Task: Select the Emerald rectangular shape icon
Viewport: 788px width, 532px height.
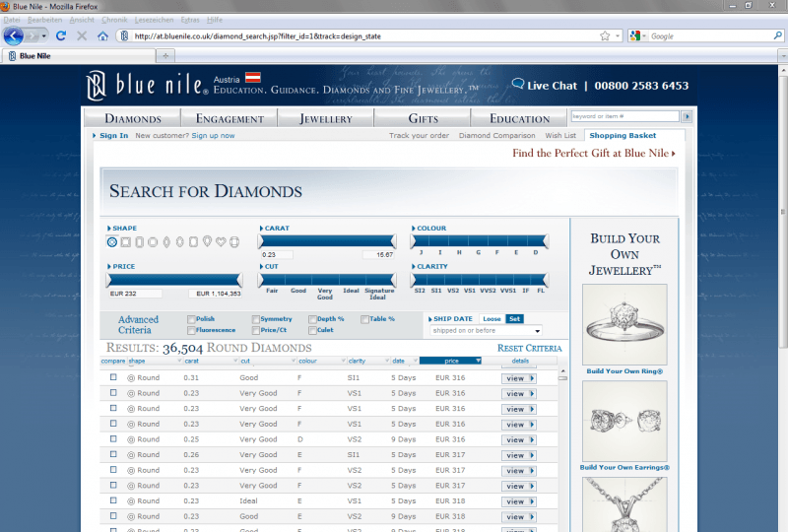Action: point(139,242)
